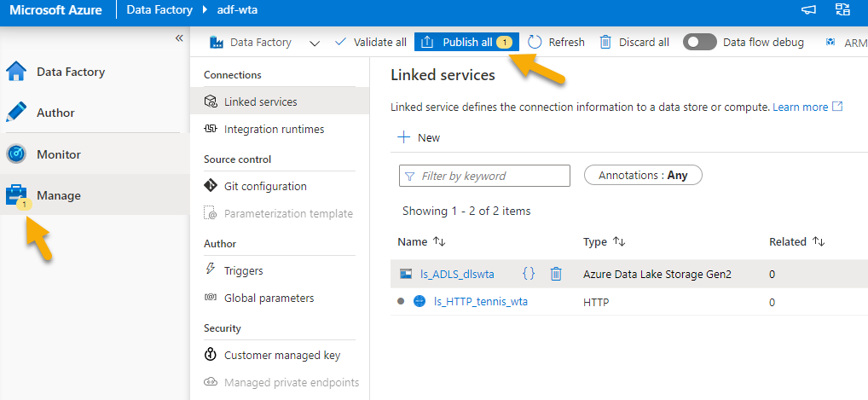The width and height of the screenshot is (868, 400).
Task: View JSON code for ls_ADLS_dlswta
Action: 529,274
